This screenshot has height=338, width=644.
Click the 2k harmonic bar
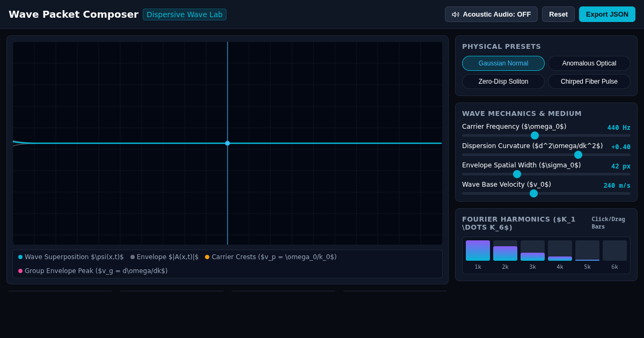click(505, 251)
